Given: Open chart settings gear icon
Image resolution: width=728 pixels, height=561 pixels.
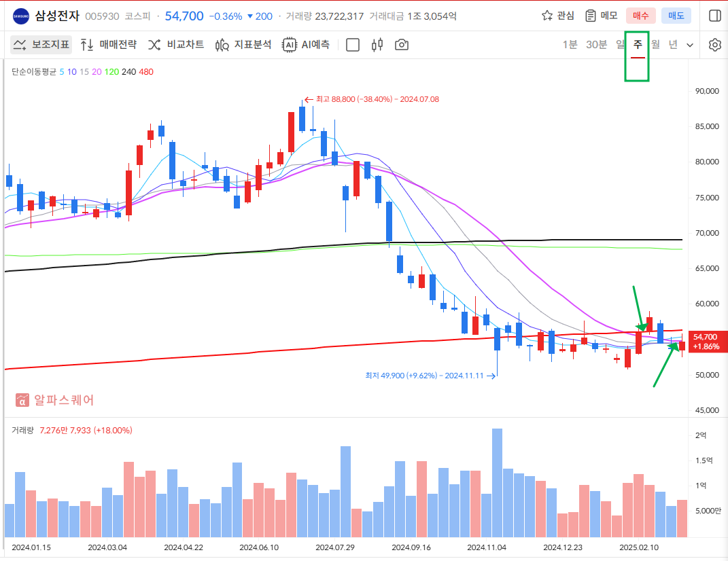Looking at the screenshot, I should pyautogui.click(x=715, y=45).
